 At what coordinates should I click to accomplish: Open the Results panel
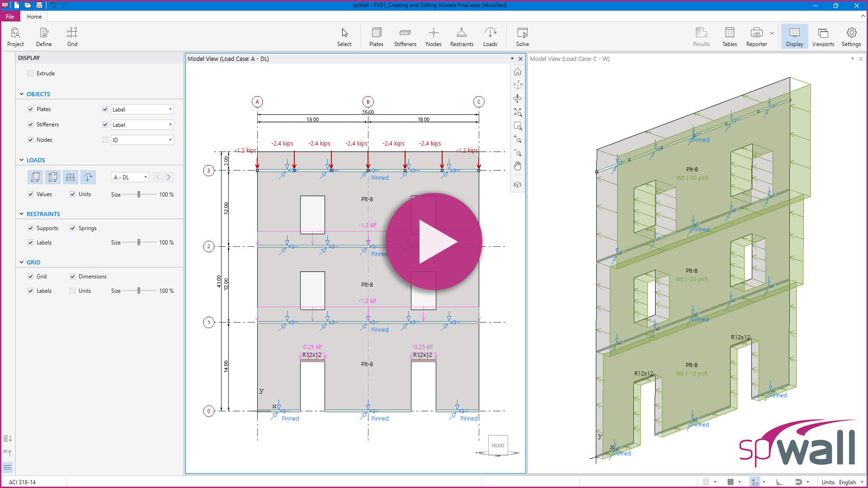point(701,37)
